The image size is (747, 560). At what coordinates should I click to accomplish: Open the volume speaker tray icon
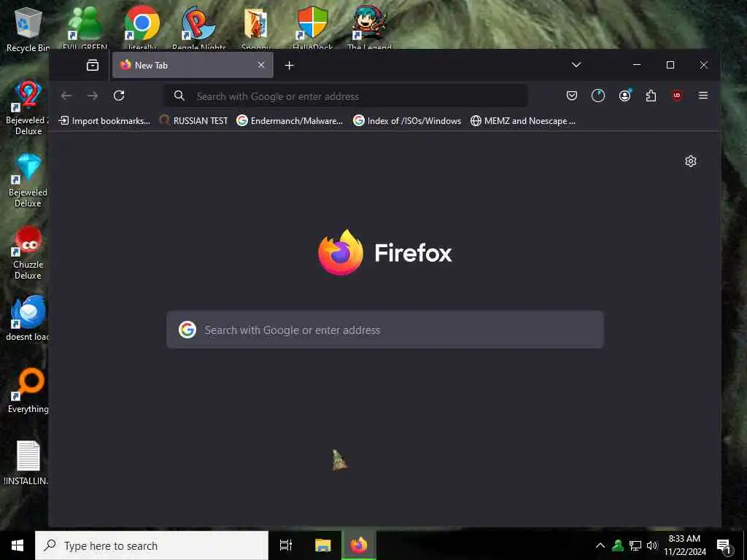pyautogui.click(x=652, y=545)
